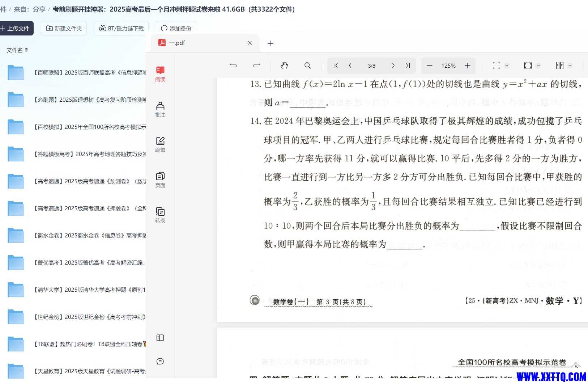Open a new tab with plus icon

pyautogui.click(x=270, y=43)
